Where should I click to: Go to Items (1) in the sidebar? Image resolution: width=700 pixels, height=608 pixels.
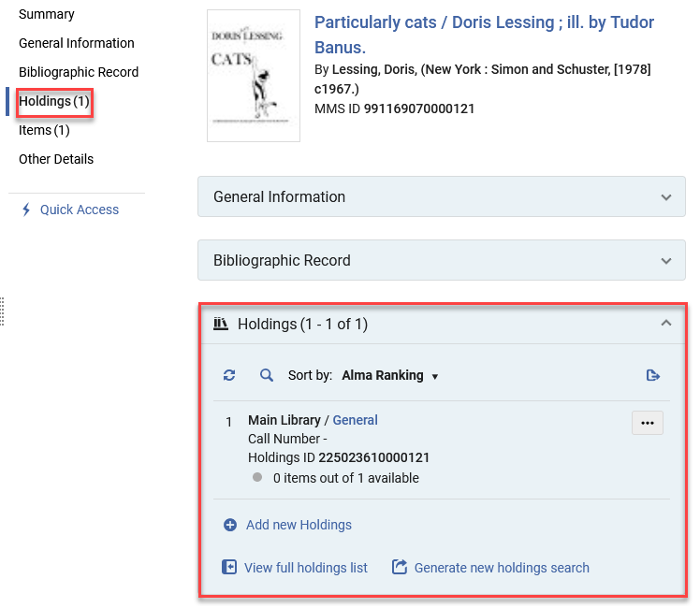coord(44,130)
